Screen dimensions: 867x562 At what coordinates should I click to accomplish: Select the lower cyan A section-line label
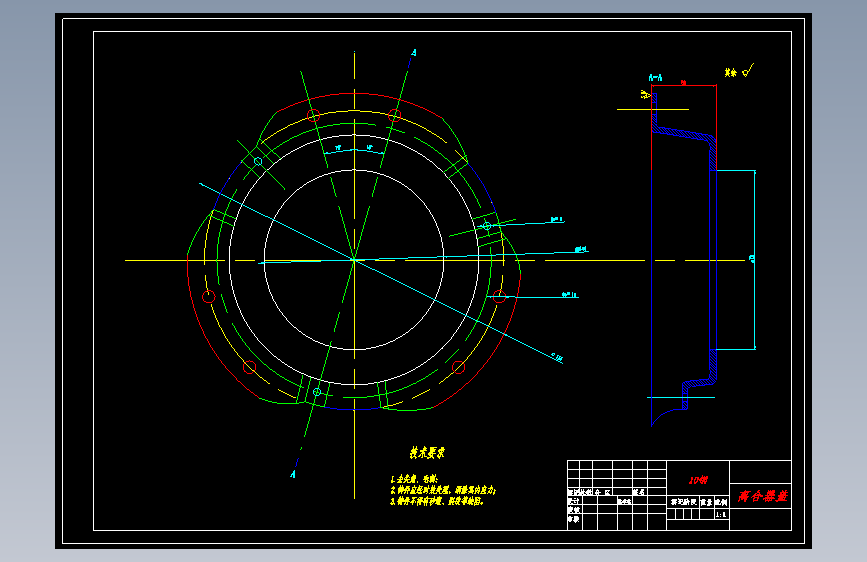click(293, 474)
